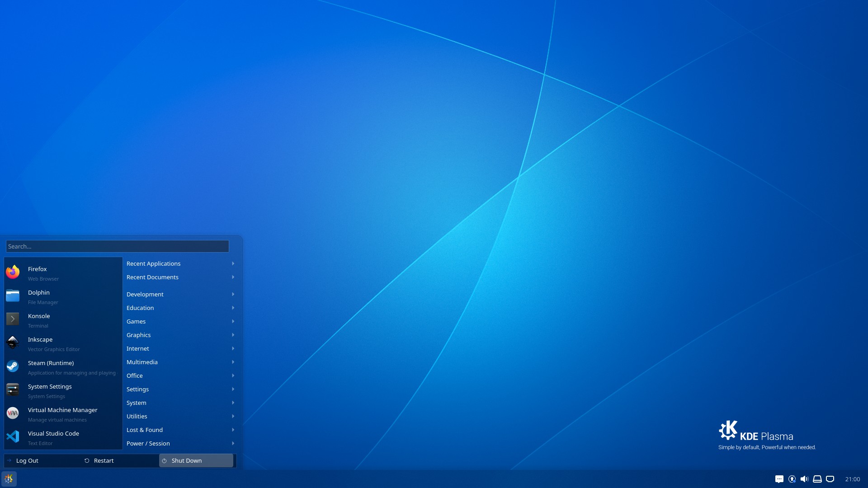Click the Shut Down button

tap(196, 460)
